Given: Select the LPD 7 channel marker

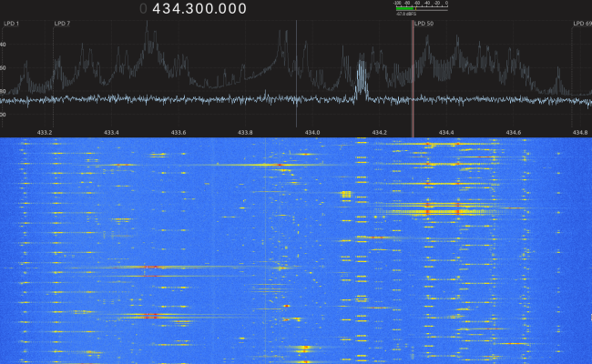Looking at the screenshot, I should [x=62, y=24].
